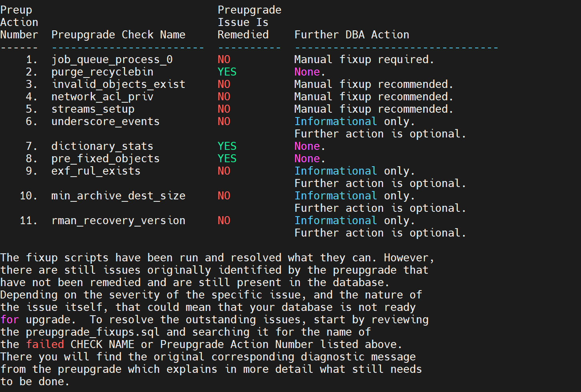Click "Informational" in the rman_recovery_version row
The height and width of the screenshot is (392, 581).
point(335,221)
